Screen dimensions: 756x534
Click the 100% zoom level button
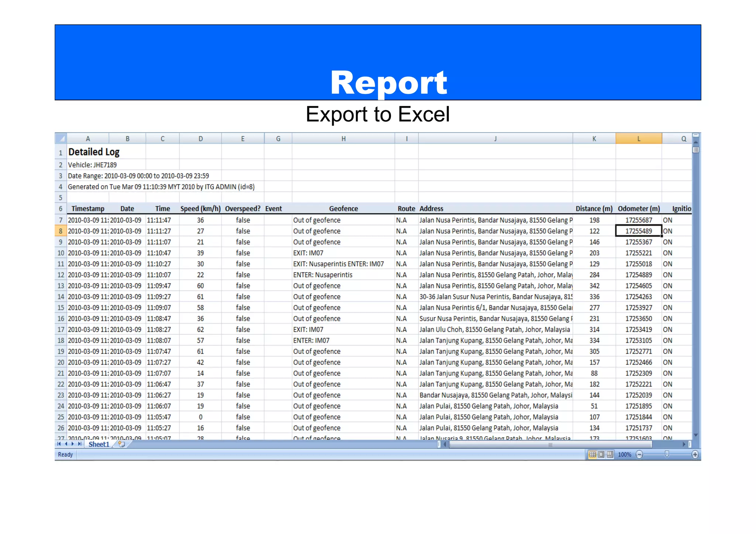[x=625, y=455]
